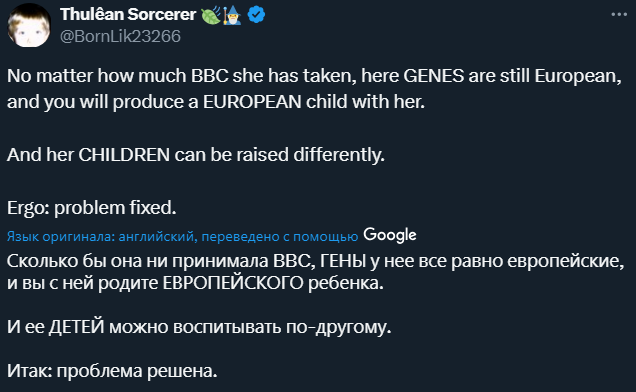Click the capitalized word ЕВРОПЕЙСКОГО in the translation
Viewport: 636px width, 392px height.
point(233,283)
